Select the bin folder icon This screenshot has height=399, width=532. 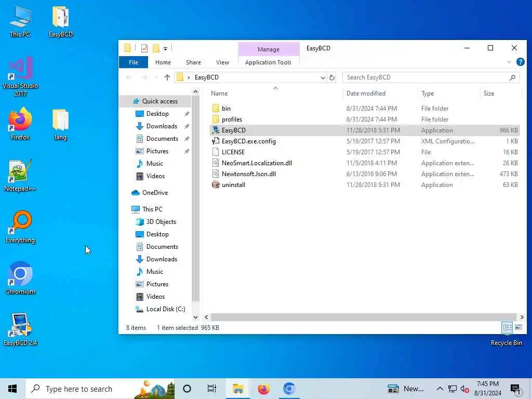tap(216, 108)
